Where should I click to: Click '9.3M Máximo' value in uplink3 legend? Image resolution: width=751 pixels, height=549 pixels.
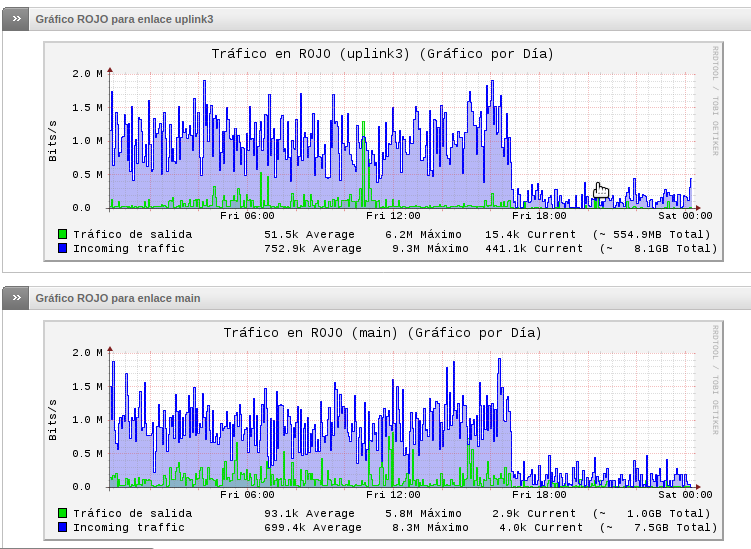(430, 248)
